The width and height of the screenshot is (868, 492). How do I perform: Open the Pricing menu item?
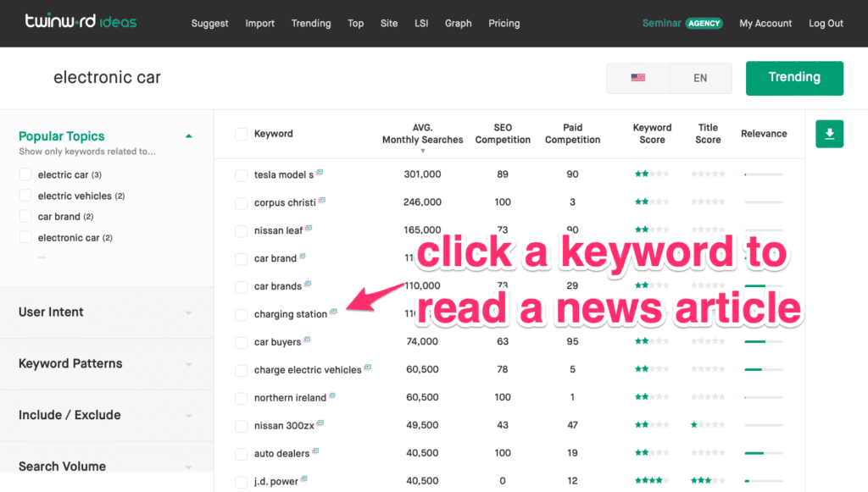504,23
